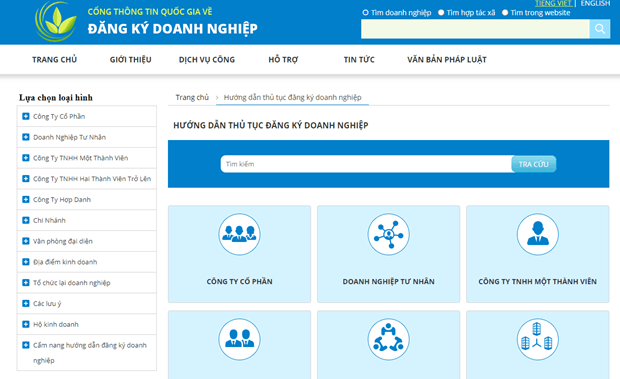Expand plus beside Tổ chức lại doanh nghiệp
Screen dimensions: 620x379
(26, 283)
